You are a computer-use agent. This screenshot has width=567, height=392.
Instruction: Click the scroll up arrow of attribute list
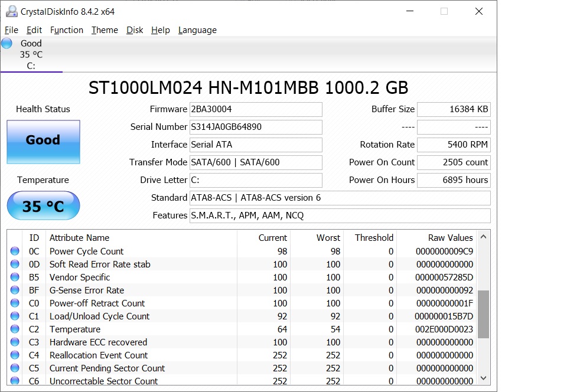point(484,237)
